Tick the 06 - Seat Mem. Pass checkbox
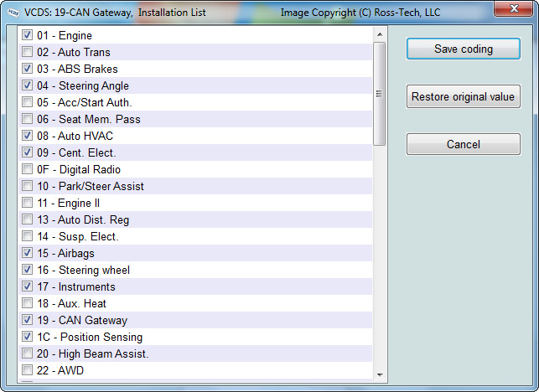Screen dimensions: 539x392 click(27, 119)
